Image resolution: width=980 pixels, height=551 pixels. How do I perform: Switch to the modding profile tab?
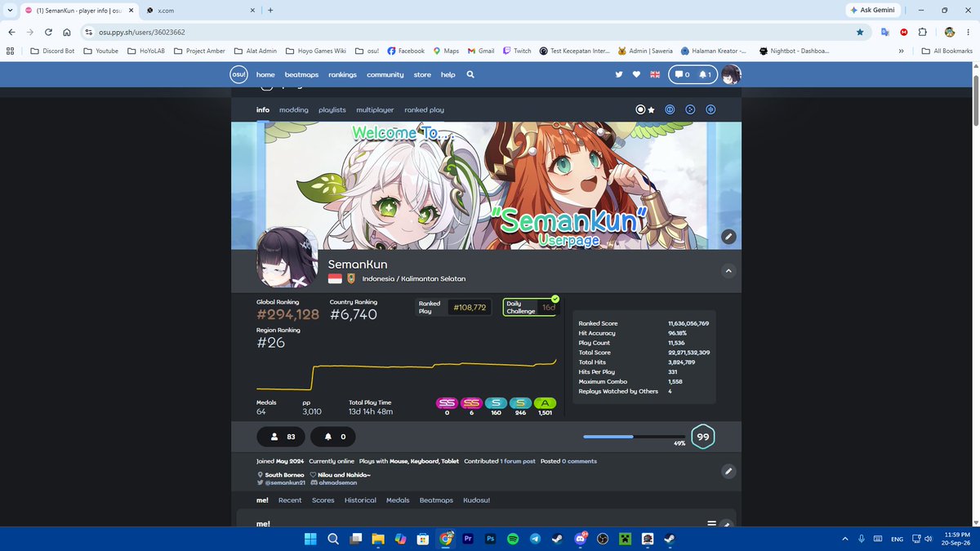[294, 109]
